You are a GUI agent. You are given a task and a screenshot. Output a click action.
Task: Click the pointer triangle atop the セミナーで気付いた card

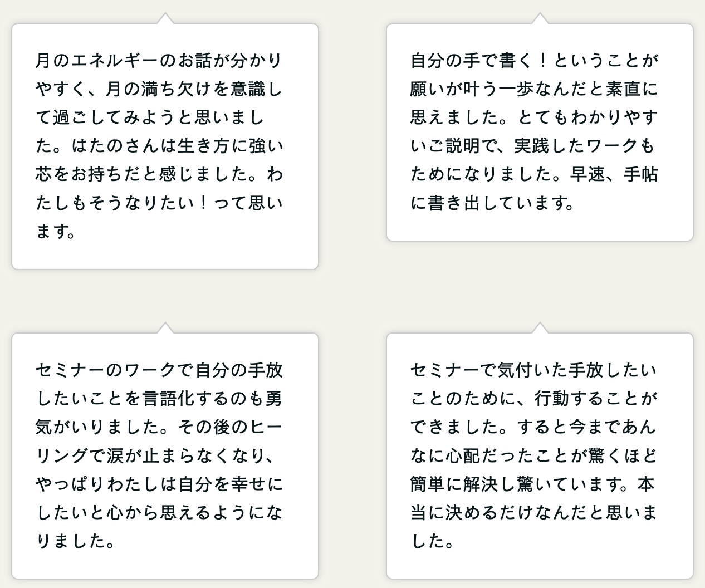coord(540,329)
